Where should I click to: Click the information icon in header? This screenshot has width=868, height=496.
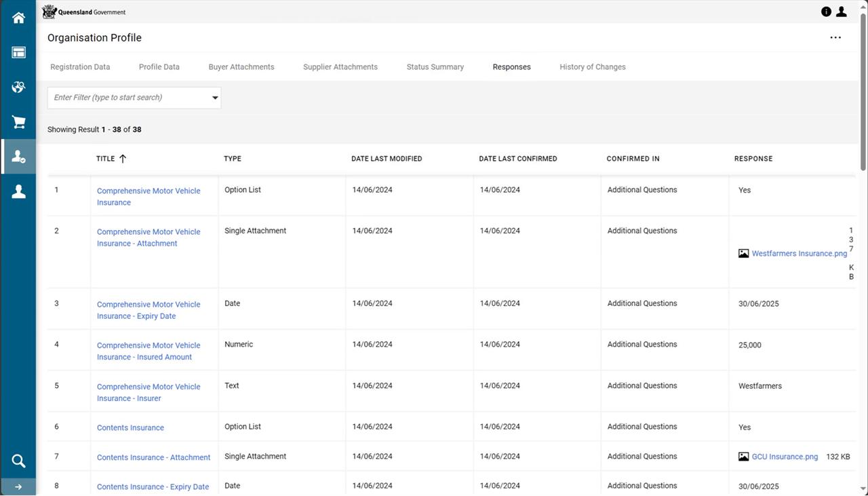(x=826, y=12)
